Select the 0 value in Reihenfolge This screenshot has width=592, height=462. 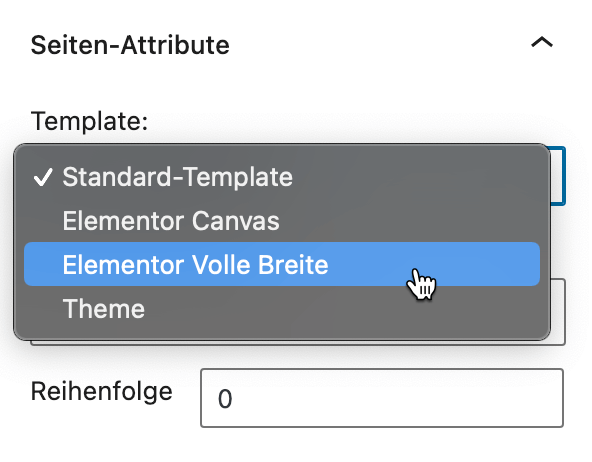point(225,399)
